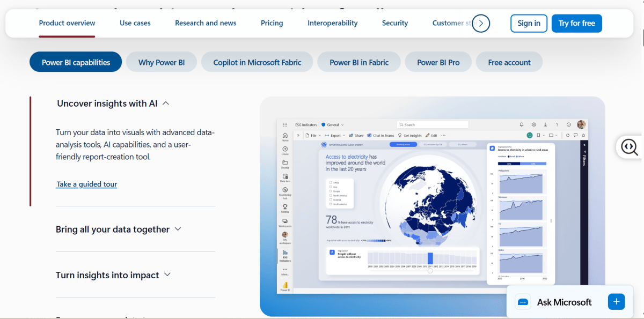Click the population access color scale legend
644x319 pixels.
click(376, 240)
